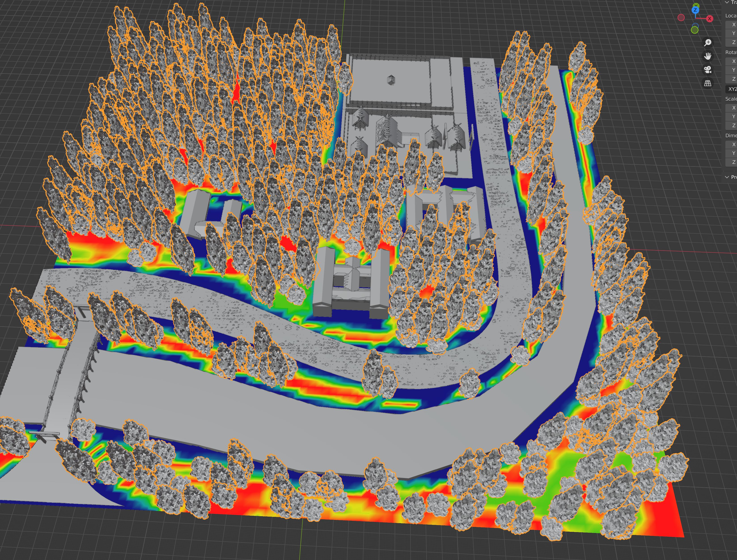This screenshot has height=560, width=737.
Task: Click the negative X red circle on gizmo
Action: tap(681, 18)
